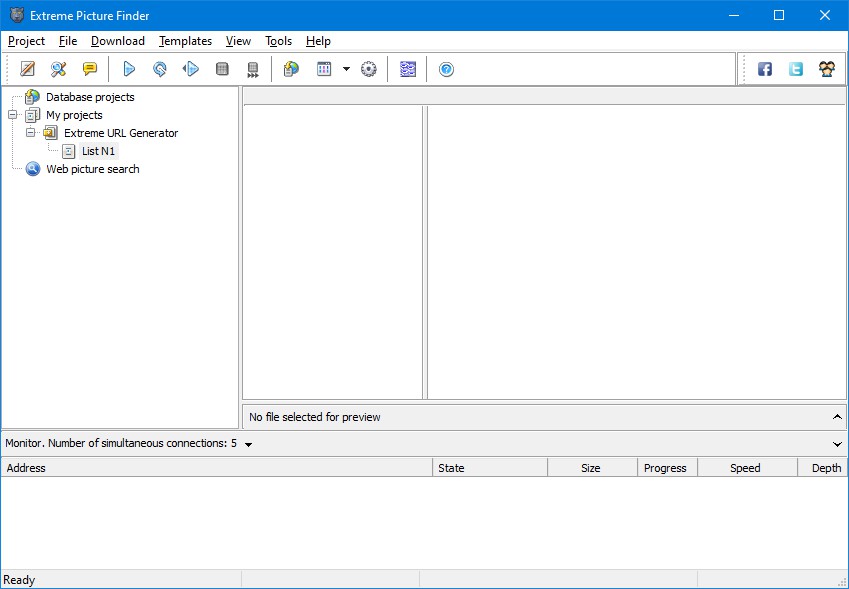
Task: Open database projects globe toolbar icon
Action: pyautogui.click(x=291, y=69)
